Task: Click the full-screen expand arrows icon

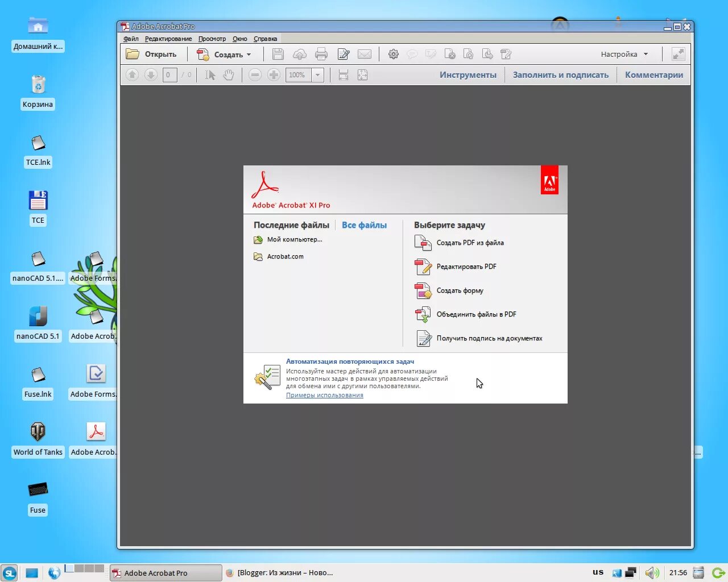Action: coord(678,55)
